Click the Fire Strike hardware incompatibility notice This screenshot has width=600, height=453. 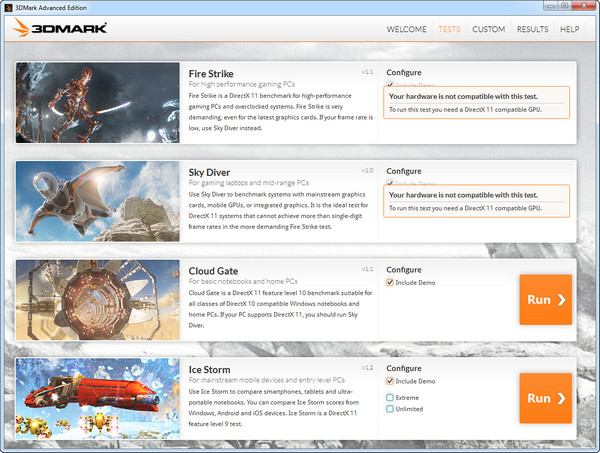477,103
